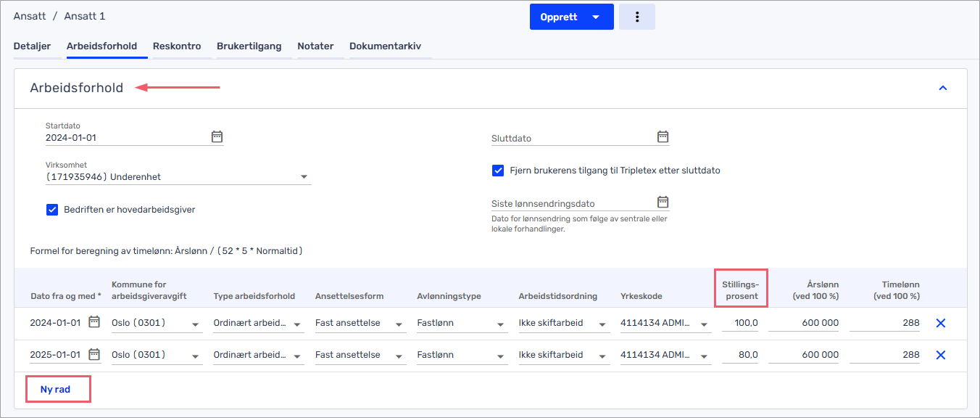Screen dimensions: 980x418
Task: Open Ansettelsesform dropdown in 2025-01-01 row
Action: click(360, 356)
